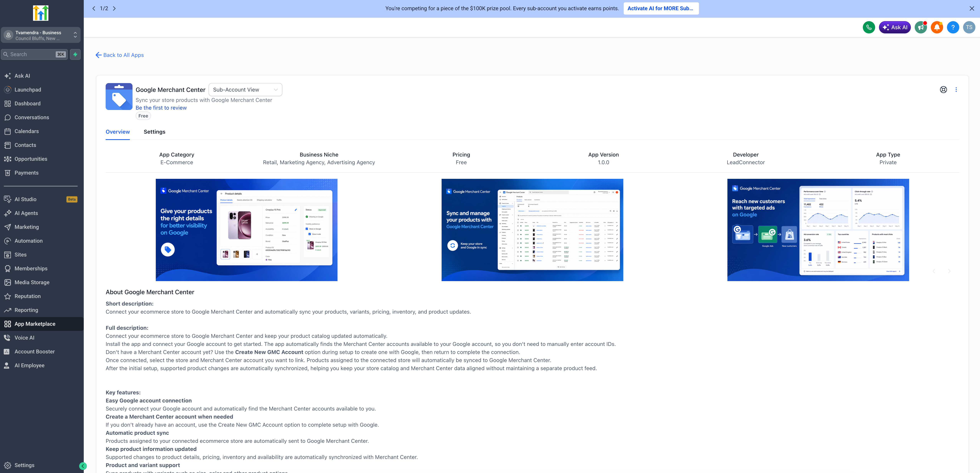
Task: Open Ask AI in the sidebar
Action: coord(42,76)
